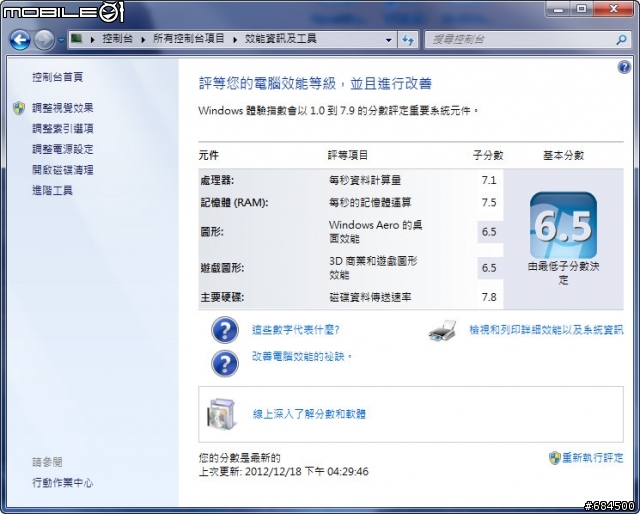
Task: Close the window with the red X
Action: (x=613, y=9)
